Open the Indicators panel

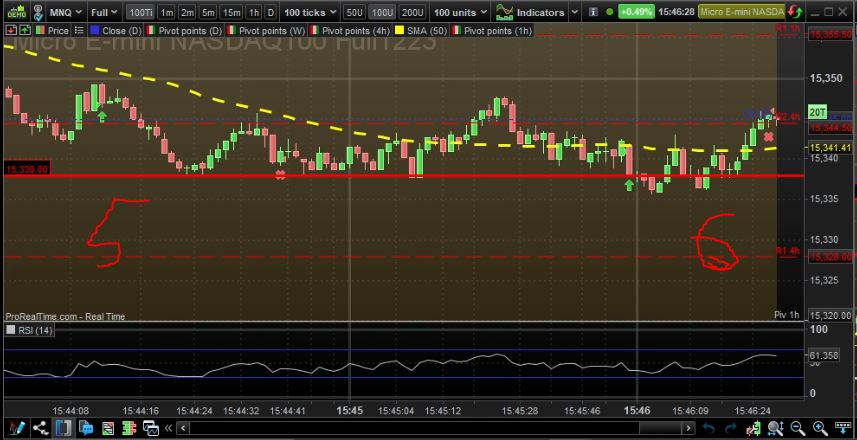point(530,12)
